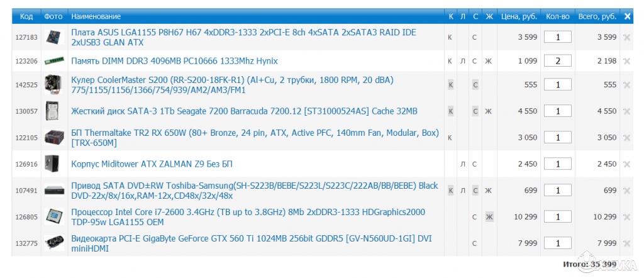This screenshot has width=644, height=278.
Task: Delete the CoolerMaster S200 cooler row
Action: coord(627,85)
